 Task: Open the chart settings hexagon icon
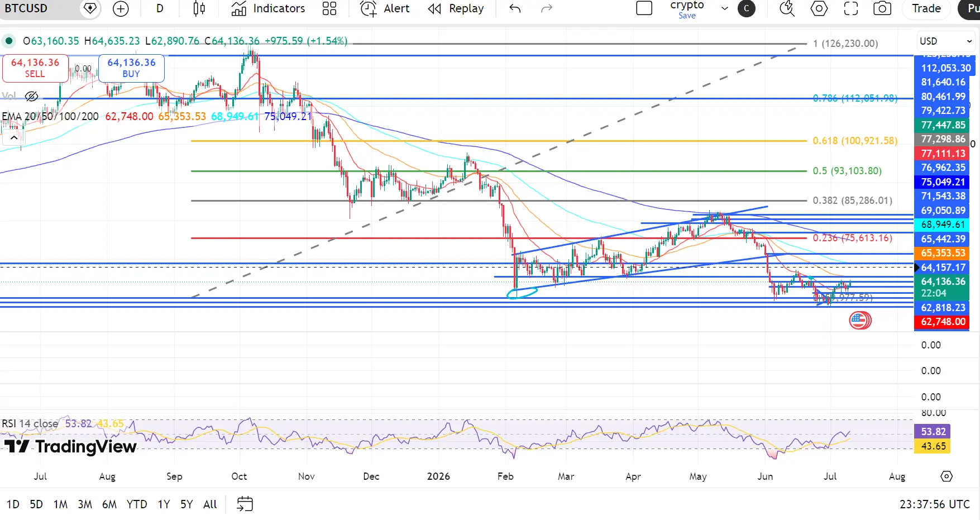819,8
